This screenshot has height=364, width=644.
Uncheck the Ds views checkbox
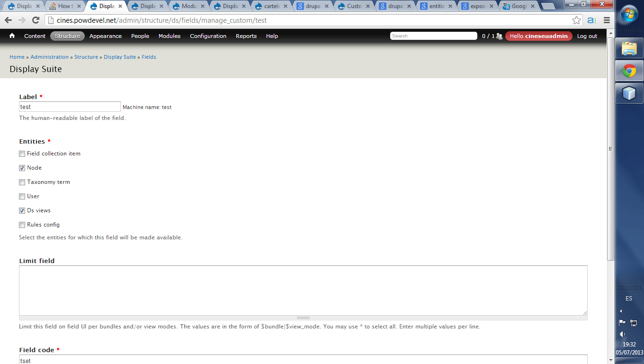22,210
